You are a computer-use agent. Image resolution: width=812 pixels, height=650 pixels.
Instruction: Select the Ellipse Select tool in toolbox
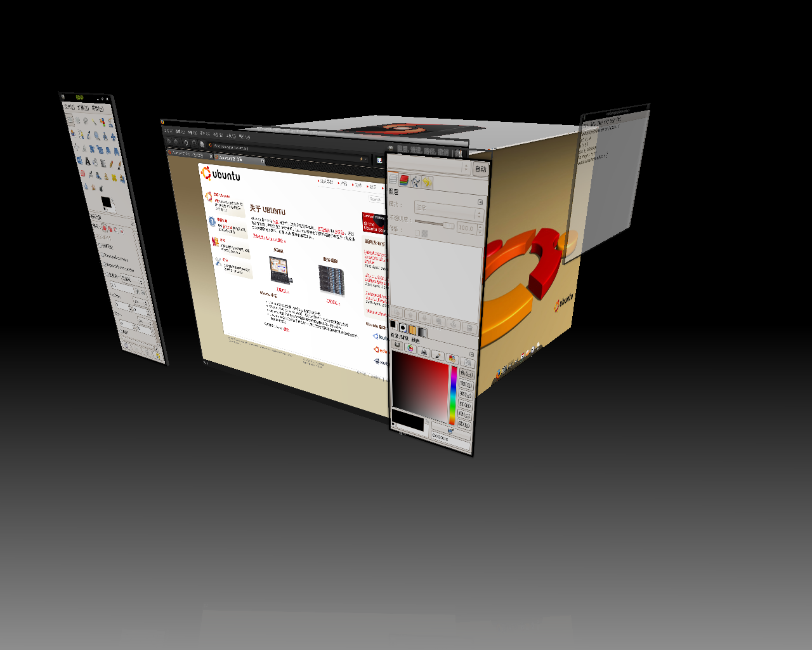pyautogui.click(x=77, y=120)
